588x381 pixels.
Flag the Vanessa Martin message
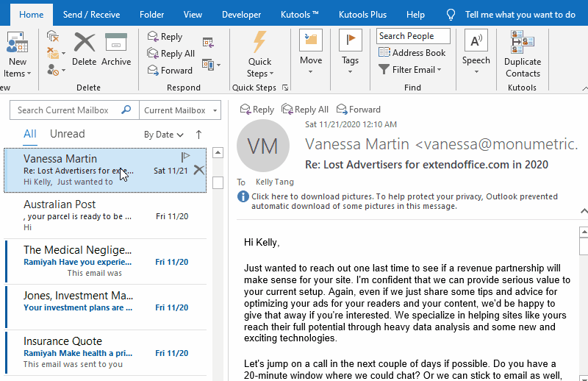click(x=185, y=157)
